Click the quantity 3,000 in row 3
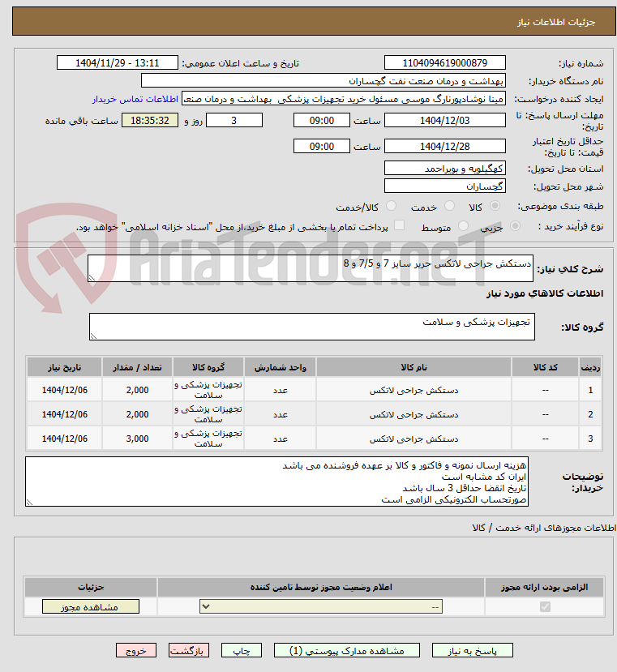 (x=137, y=439)
